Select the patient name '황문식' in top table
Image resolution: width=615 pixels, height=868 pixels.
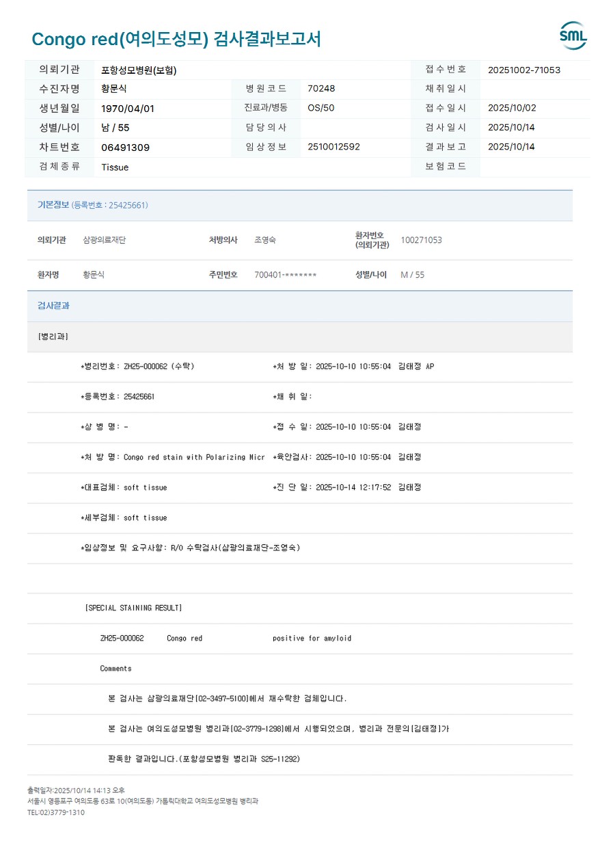(x=114, y=89)
